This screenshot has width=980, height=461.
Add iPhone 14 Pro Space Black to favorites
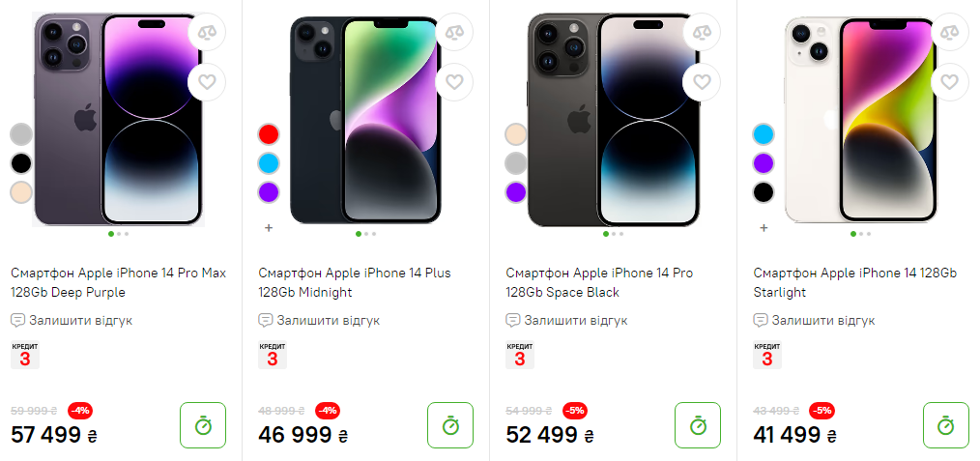(x=702, y=81)
